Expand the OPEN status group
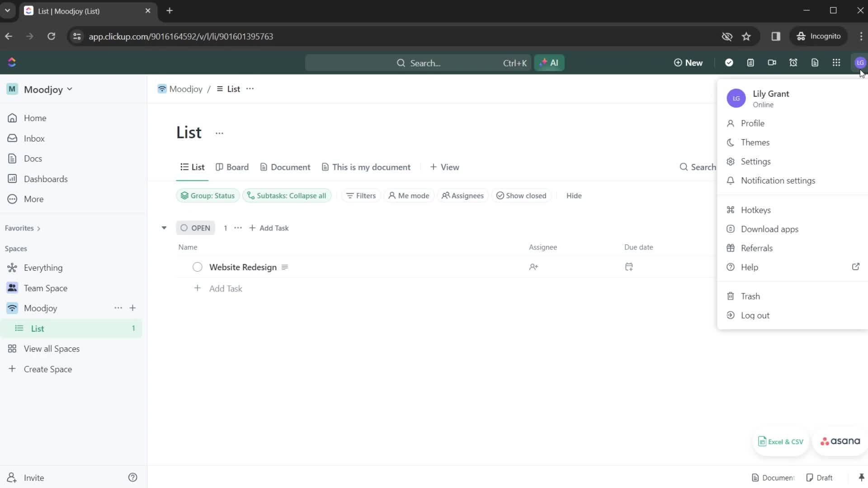Image resolution: width=868 pixels, height=488 pixels. [165, 228]
